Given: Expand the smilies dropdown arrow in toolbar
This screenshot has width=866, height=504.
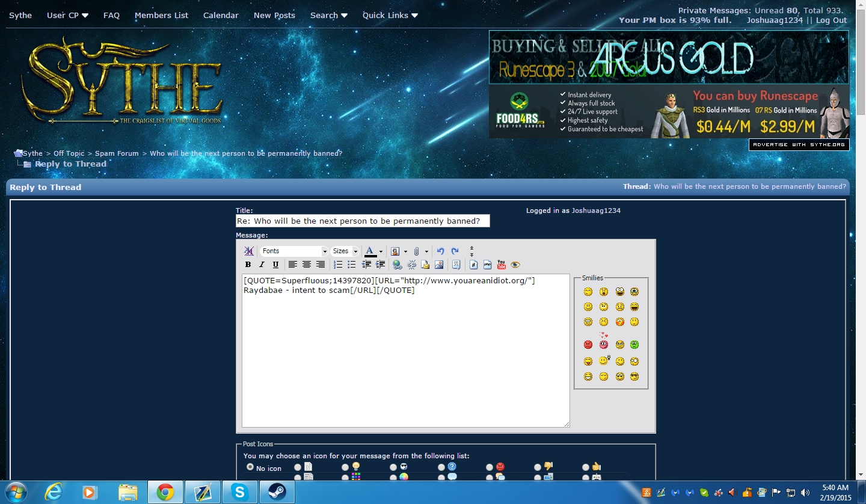Looking at the screenshot, I should click(x=405, y=251).
